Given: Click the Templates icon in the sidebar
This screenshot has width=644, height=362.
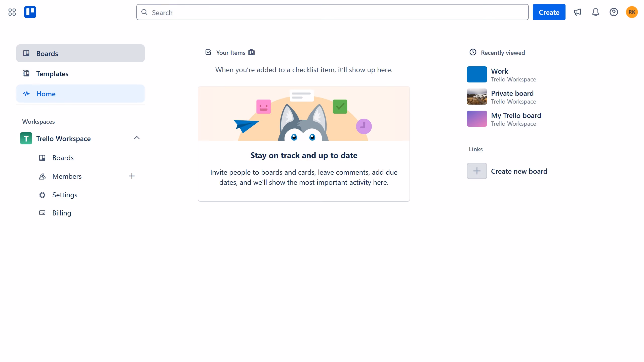Looking at the screenshot, I should tap(26, 73).
